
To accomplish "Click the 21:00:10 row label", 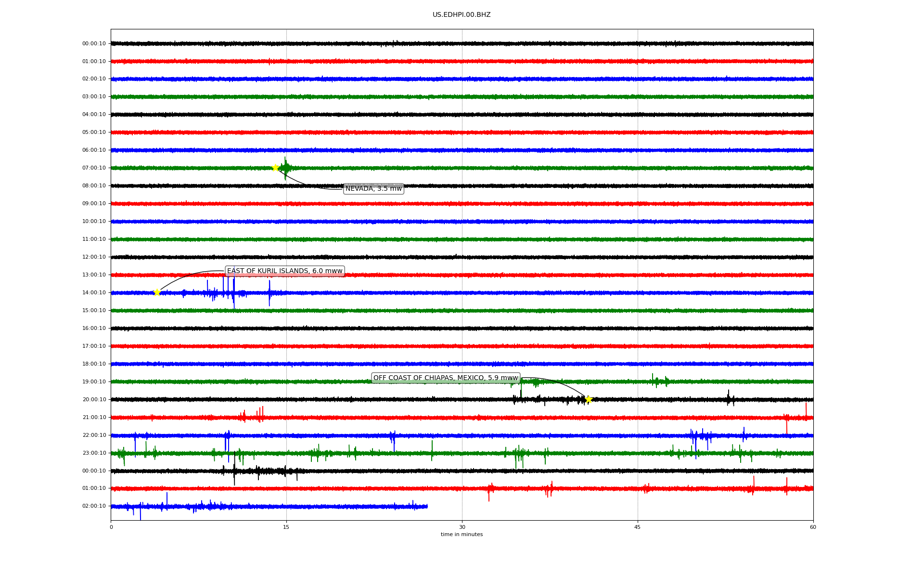I will point(94,418).
